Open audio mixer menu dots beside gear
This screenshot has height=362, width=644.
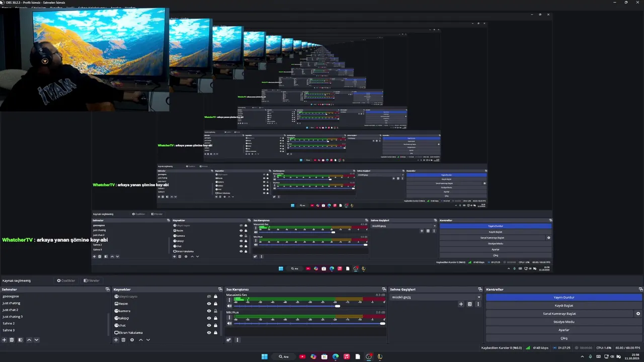237,340
